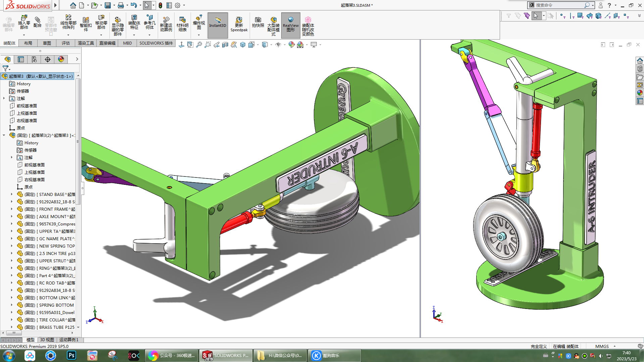Open Assembly Features (装配体特征) tool

[x=134, y=22]
